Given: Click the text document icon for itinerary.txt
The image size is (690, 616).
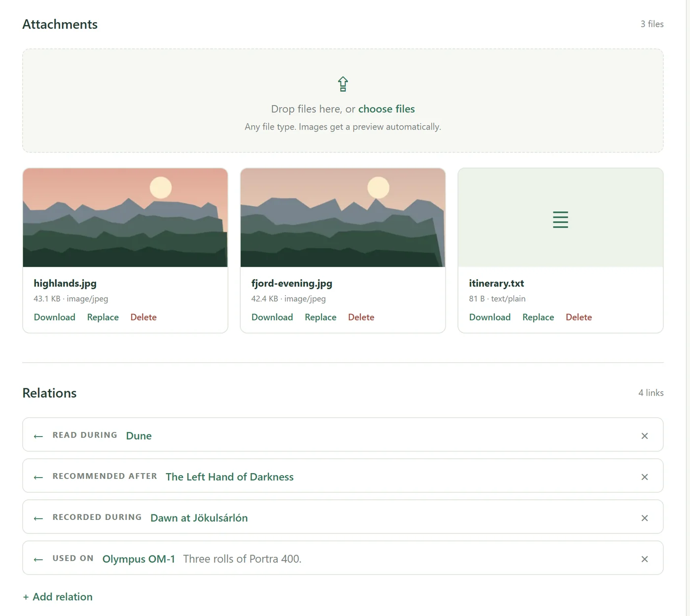Looking at the screenshot, I should tap(560, 220).
